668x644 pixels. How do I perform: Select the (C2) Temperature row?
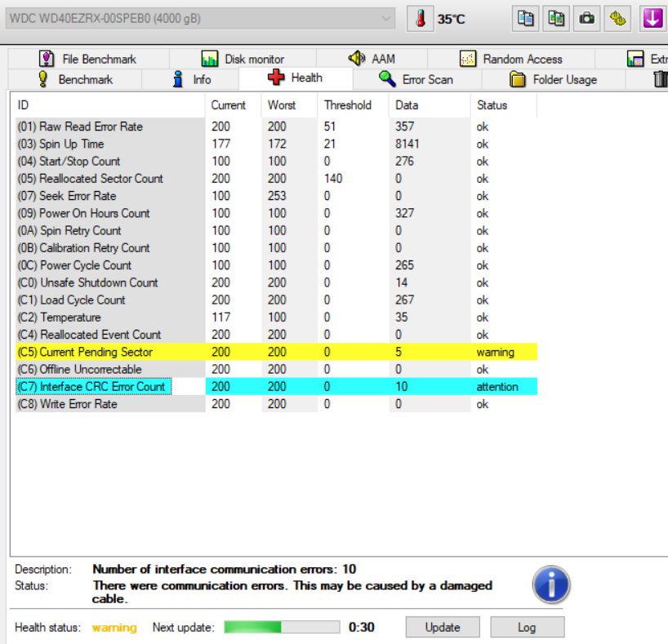click(x=276, y=318)
